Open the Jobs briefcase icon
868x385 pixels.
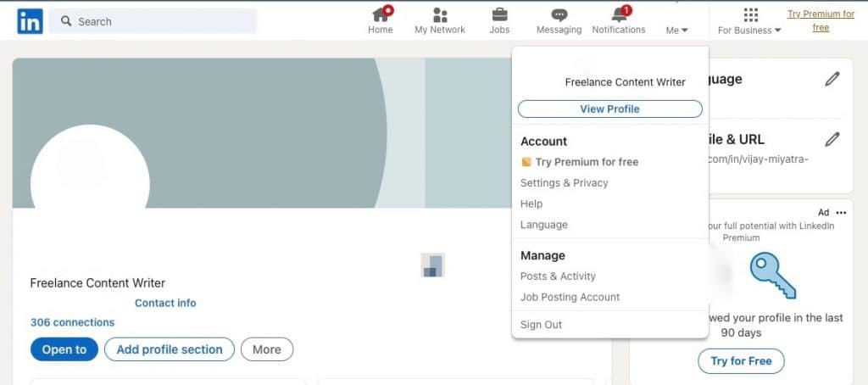point(499,15)
